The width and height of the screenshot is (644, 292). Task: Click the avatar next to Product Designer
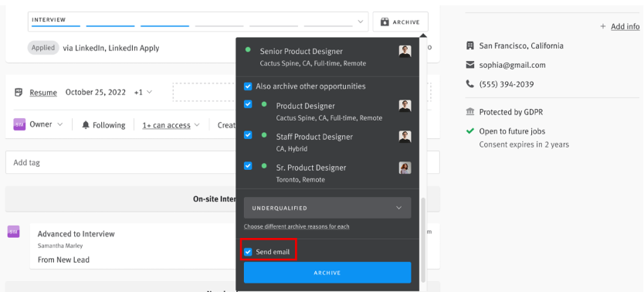point(405,106)
